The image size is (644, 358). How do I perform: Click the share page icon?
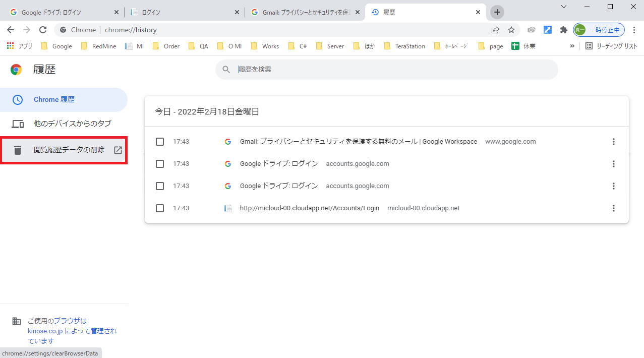coord(495,30)
